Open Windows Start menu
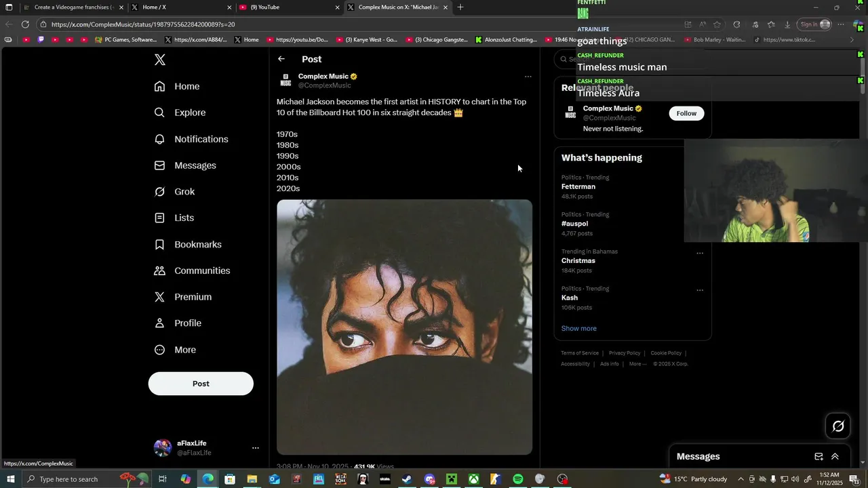 [x=10, y=479]
